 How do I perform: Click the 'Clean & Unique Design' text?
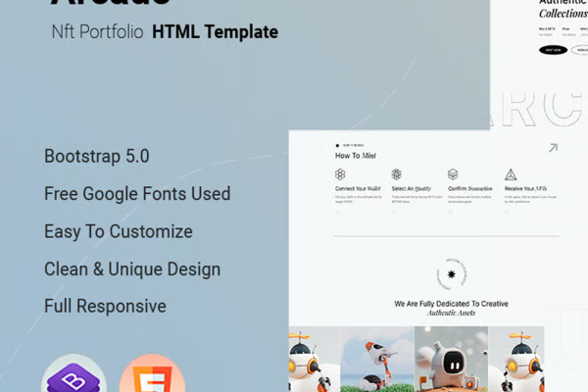click(x=132, y=269)
